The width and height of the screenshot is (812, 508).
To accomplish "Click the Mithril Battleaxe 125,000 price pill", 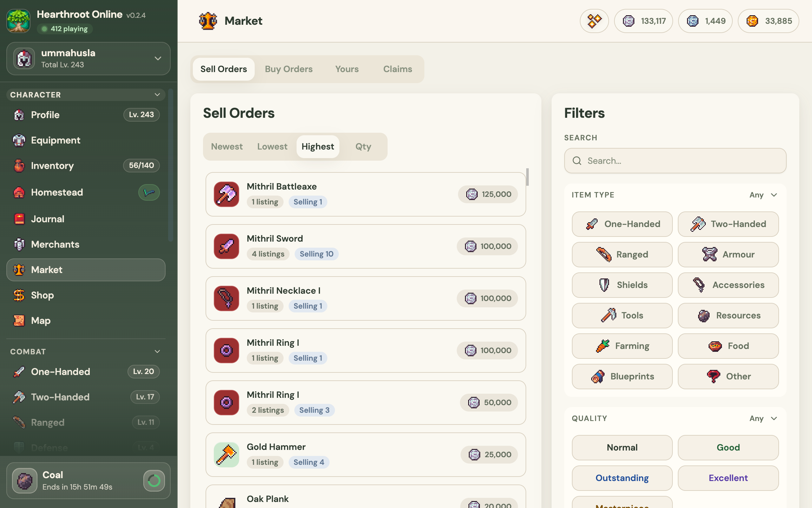I will [488, 194].
